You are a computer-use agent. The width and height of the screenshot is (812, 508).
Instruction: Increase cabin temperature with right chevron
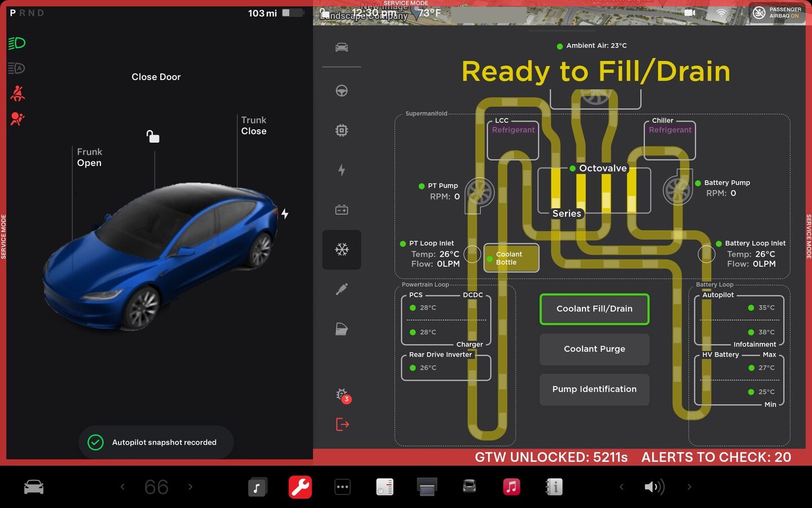click(191, 487)
